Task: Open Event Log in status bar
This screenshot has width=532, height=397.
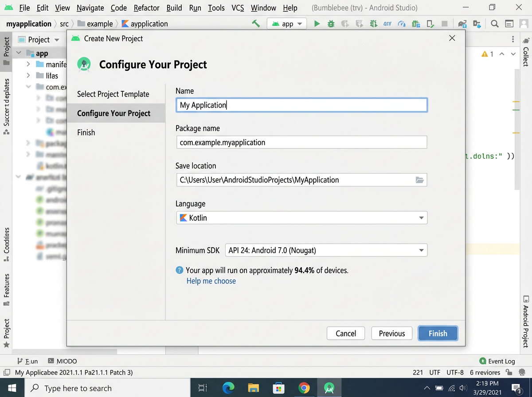Action: [x=497, y=361]
